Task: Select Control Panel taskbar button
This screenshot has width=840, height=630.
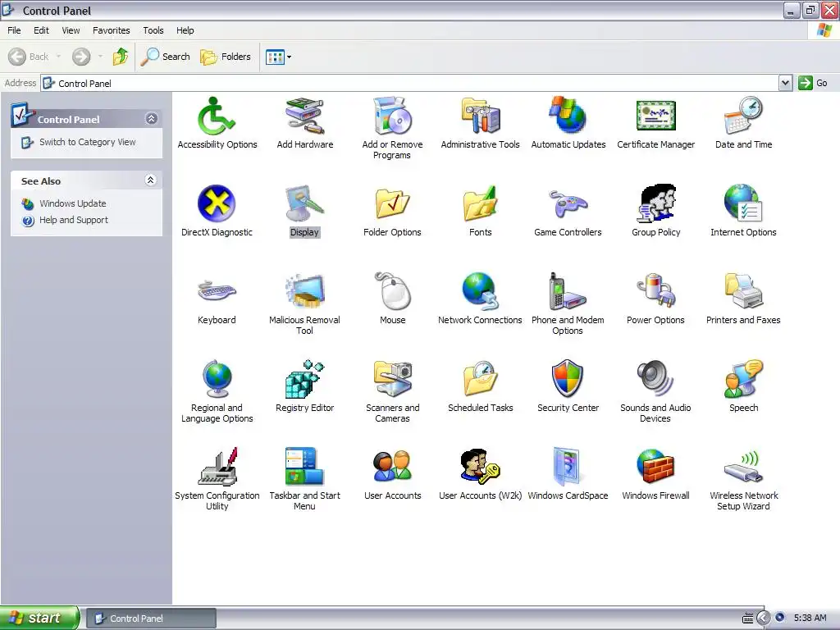Action: (151, 619)
